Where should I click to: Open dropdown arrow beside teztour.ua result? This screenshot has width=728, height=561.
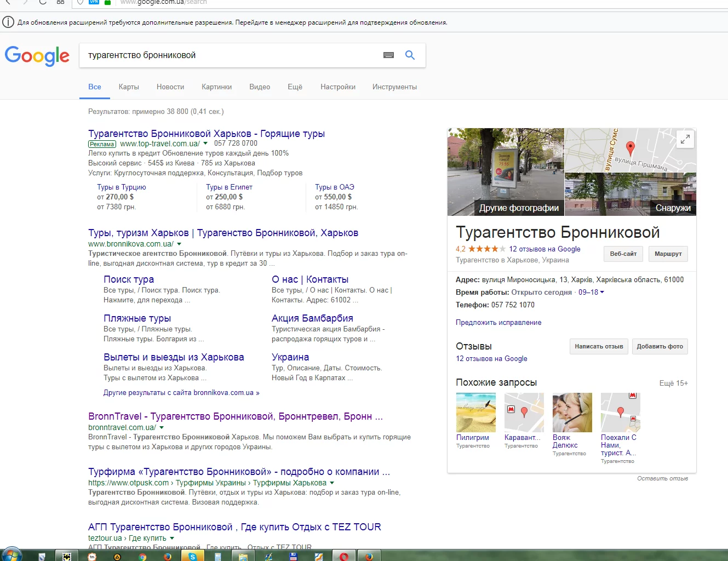pyautogui.click(x=172, y=538)
